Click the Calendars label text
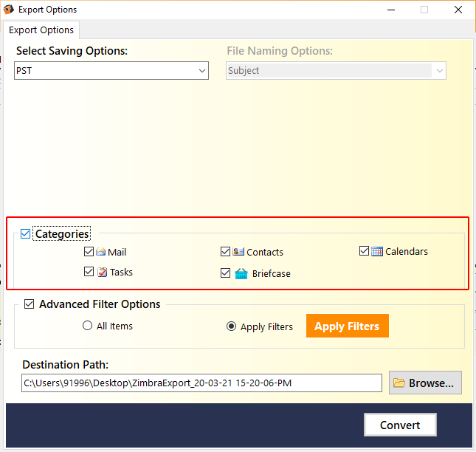The image size is (476, 452). click(x=407, y=252)
